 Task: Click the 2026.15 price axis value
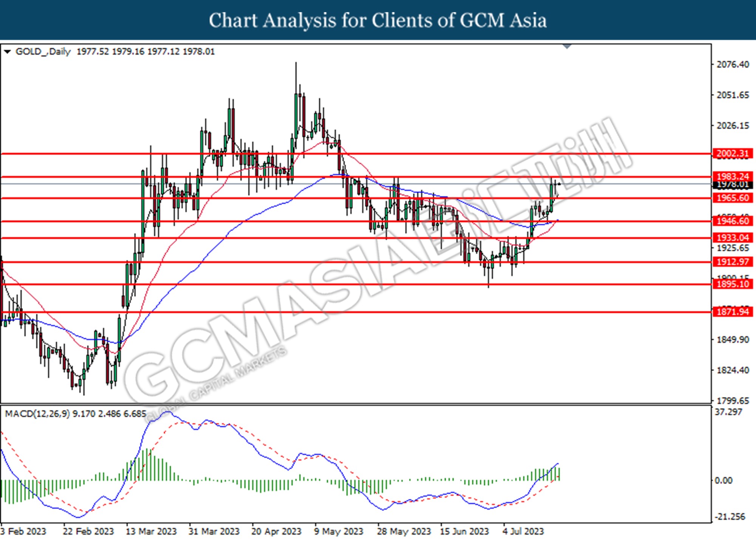[733, 126]
